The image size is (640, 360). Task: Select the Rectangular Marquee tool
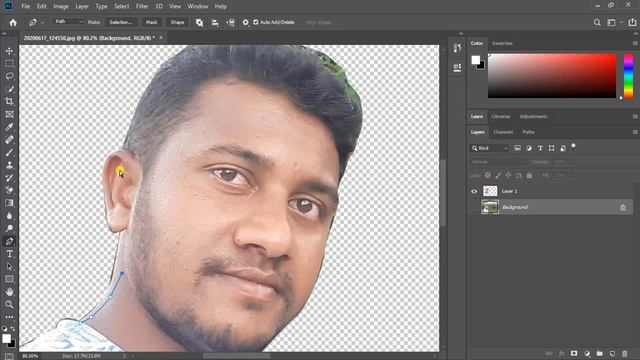[x=9, y=64]
